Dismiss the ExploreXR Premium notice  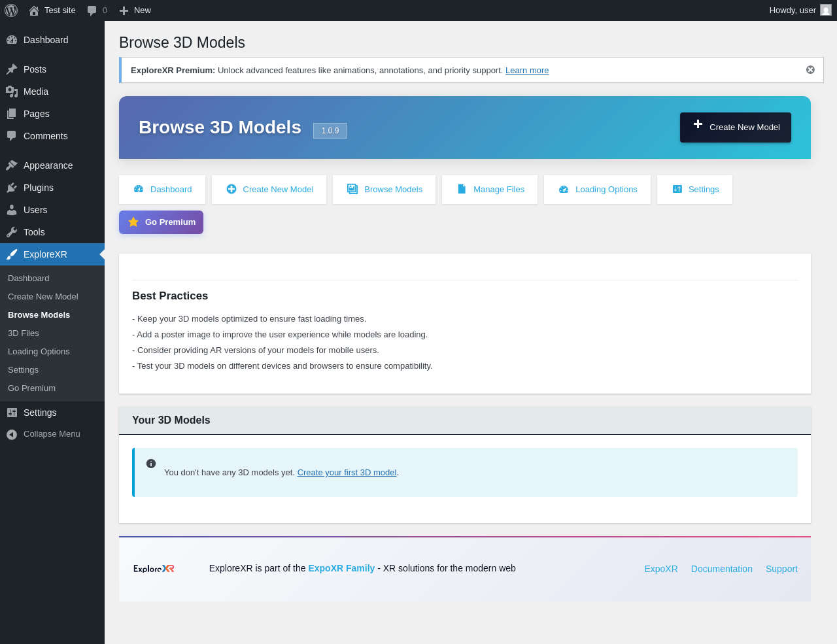(810, 70)
